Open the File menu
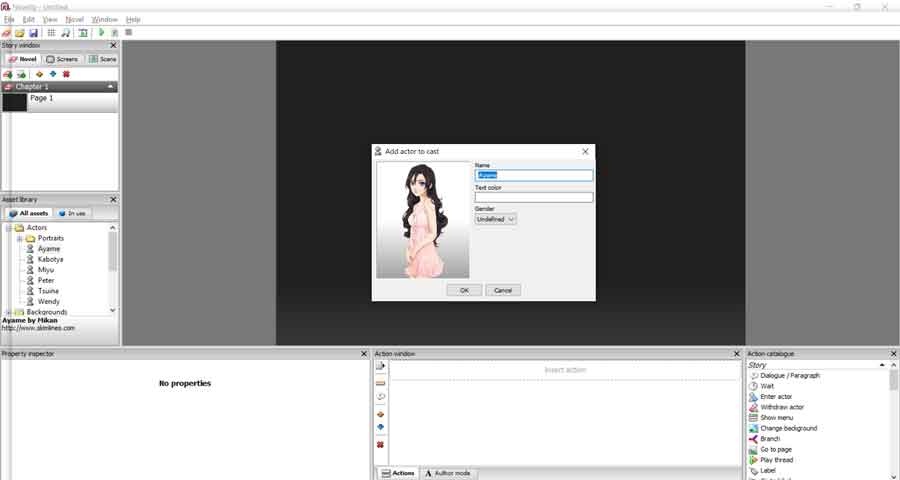The width and height of the screenshot is (900, 480). pyautogui.click(x=9, y=20)
